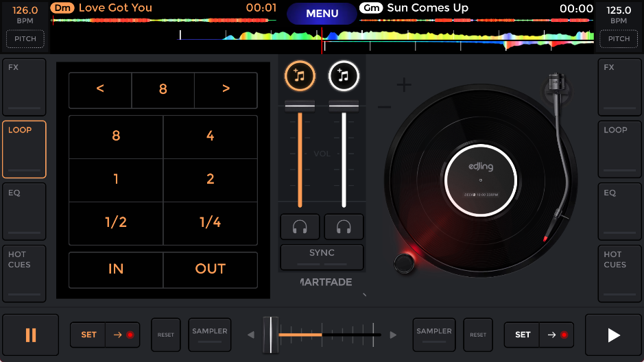This screenshot has height=362, width=644.
Task: Toggle the left deck LOOP panel
Action: [24, 149]
